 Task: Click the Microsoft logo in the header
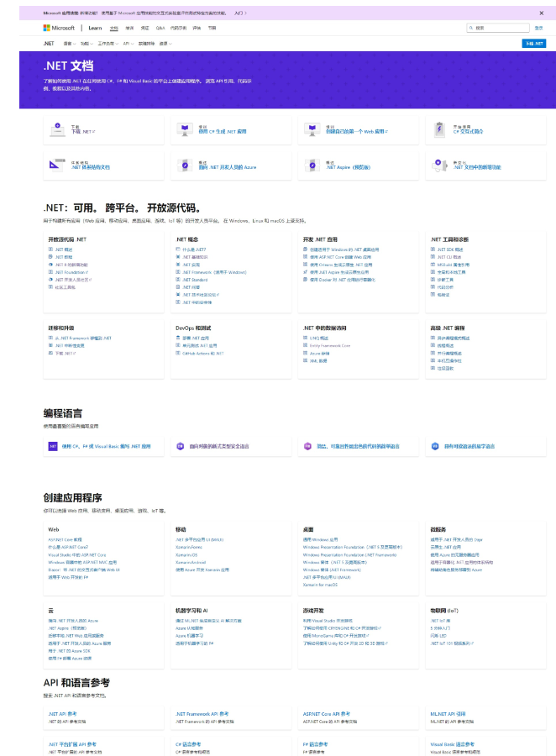pos(59,28)
